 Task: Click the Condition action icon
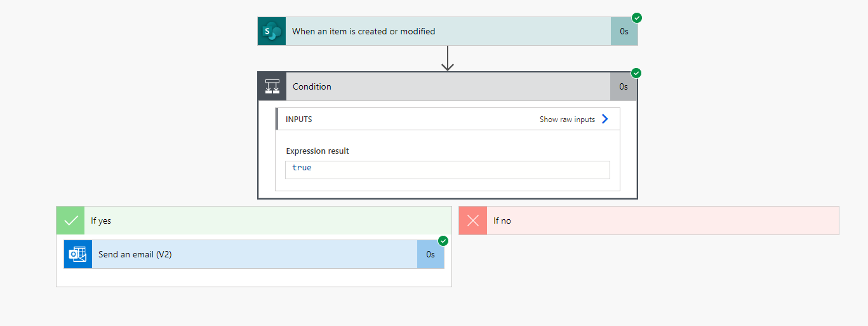(x=272, y=86)
